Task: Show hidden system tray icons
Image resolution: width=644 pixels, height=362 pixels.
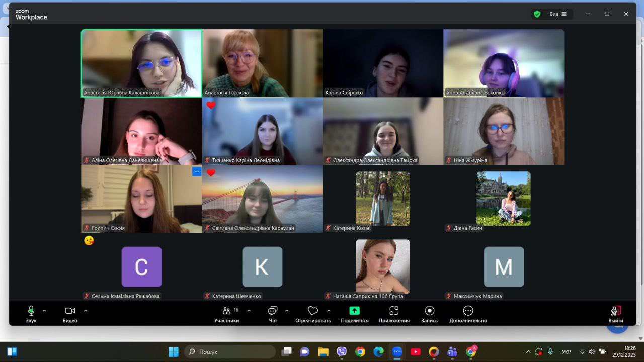Action: tap(528, 352)
